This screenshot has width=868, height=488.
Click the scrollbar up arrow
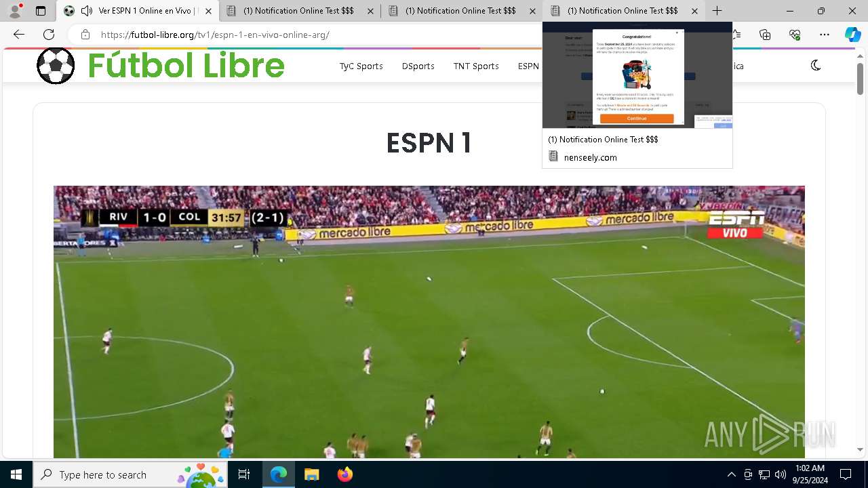coord(860,56)
